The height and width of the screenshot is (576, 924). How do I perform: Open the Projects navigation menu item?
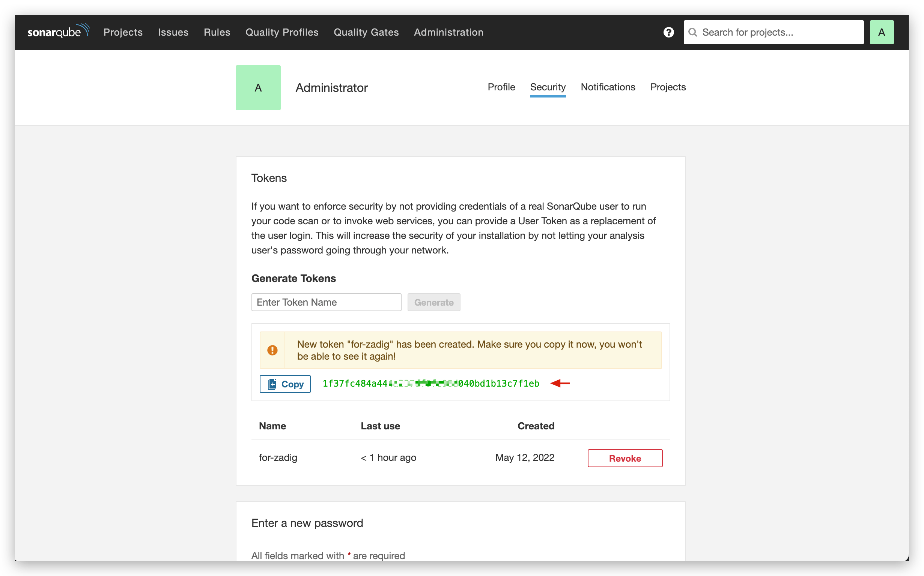click(x=123, y=32)
